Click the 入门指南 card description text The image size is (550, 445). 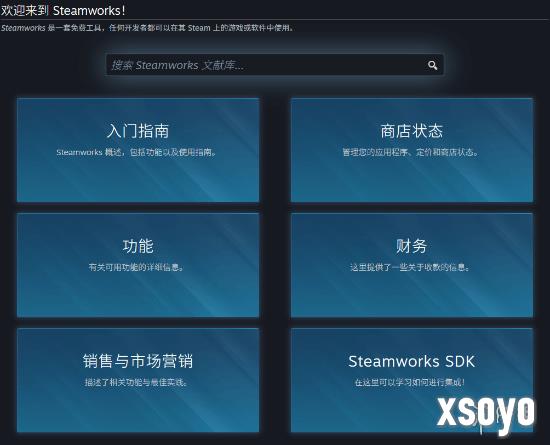tap(137, 152)
